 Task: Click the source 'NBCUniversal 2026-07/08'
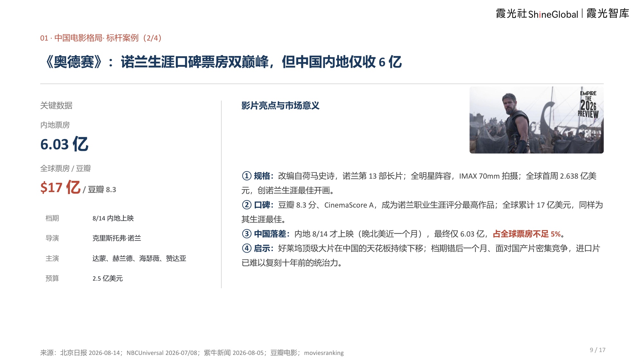pyautogui.click(x=162, y=353)
